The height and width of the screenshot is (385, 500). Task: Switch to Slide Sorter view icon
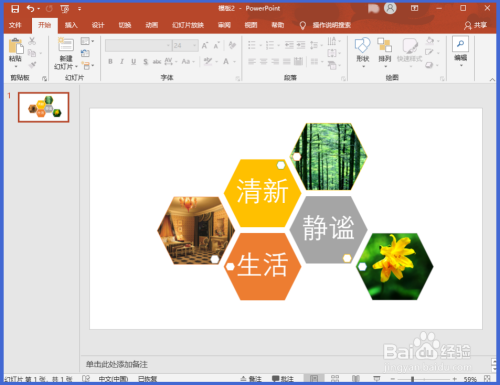pos(335,379)
